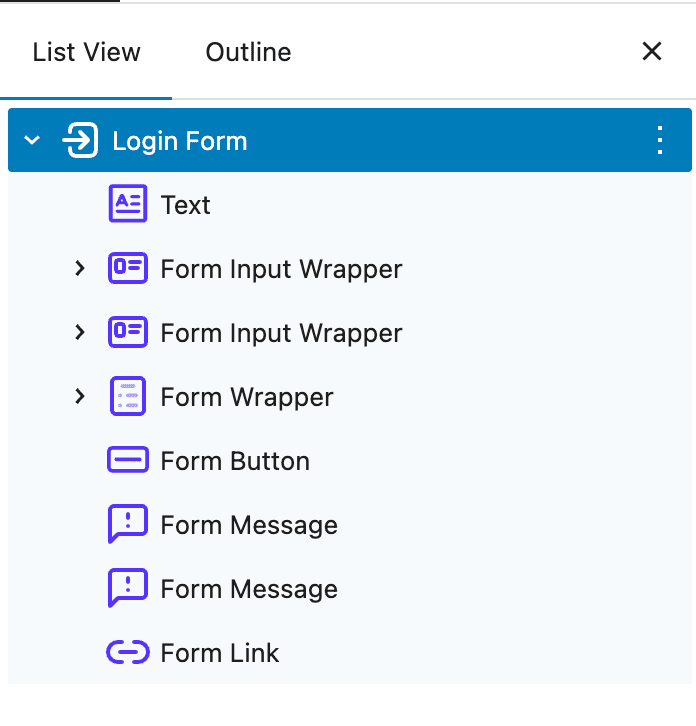Collapse the Login Form block
Screen dimensions: 696x726
[x=32, y=141]
